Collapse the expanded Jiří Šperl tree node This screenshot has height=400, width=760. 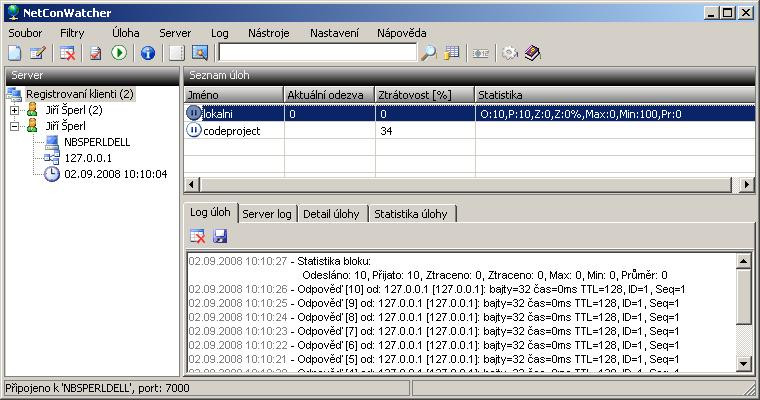click(15, 126)
